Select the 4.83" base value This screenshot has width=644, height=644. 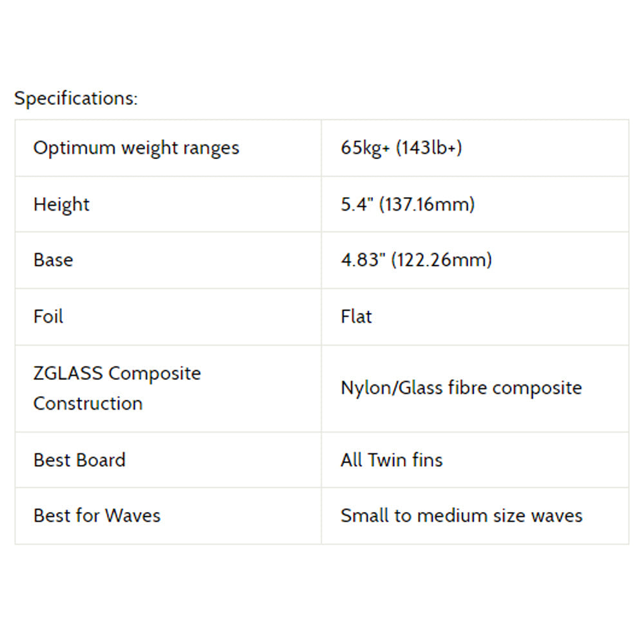coord(361,260)
